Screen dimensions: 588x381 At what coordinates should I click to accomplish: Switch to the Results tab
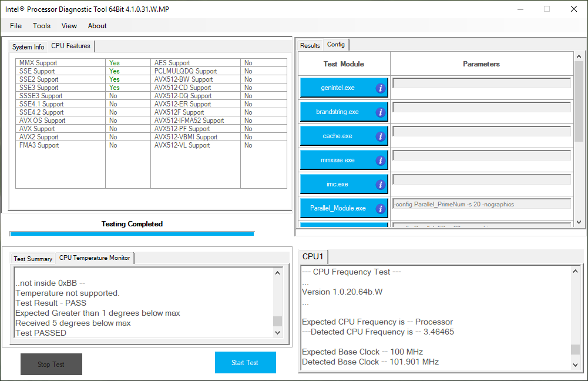(310, 45)
